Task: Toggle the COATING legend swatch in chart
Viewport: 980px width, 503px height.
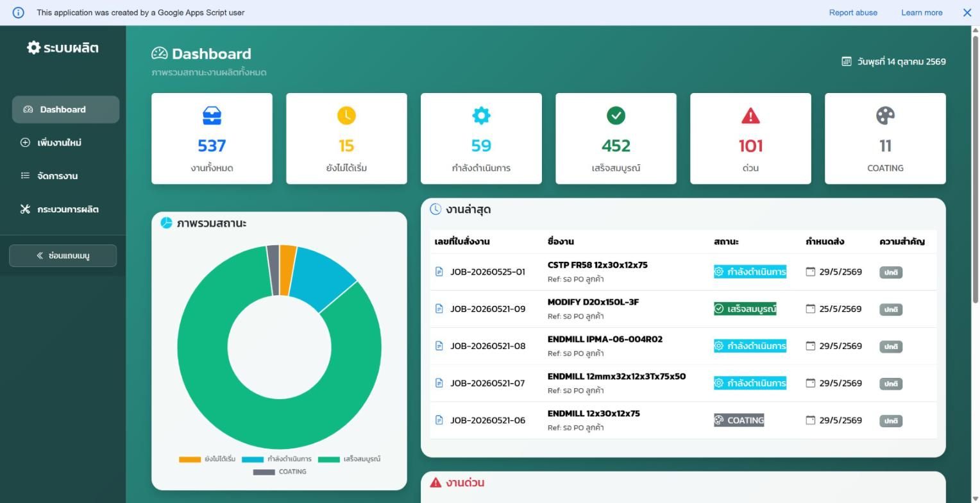Action: 264,472
